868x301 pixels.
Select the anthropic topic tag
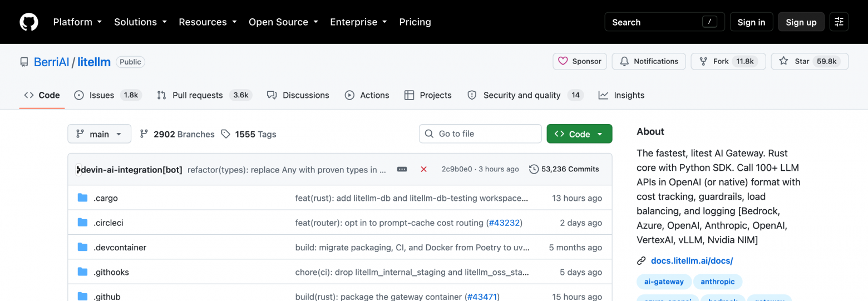(x=718, y=282)
